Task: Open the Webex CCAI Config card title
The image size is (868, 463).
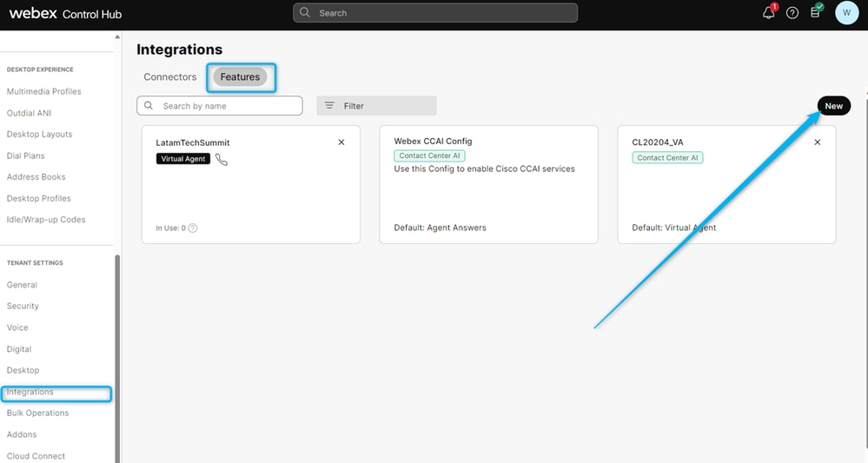Action: click(433, 141)
